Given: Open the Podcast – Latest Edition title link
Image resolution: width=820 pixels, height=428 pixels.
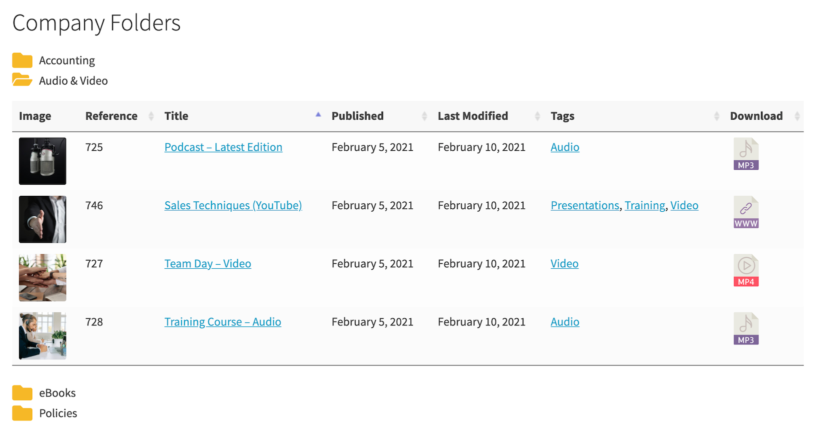Looking at the screenshot, I should pos(223,147).
